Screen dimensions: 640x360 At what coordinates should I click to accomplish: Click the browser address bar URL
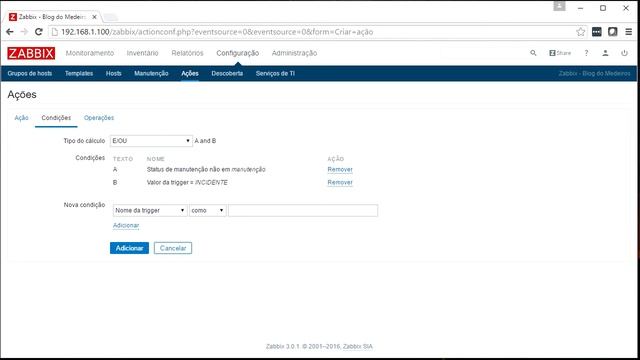pos(217,32)
